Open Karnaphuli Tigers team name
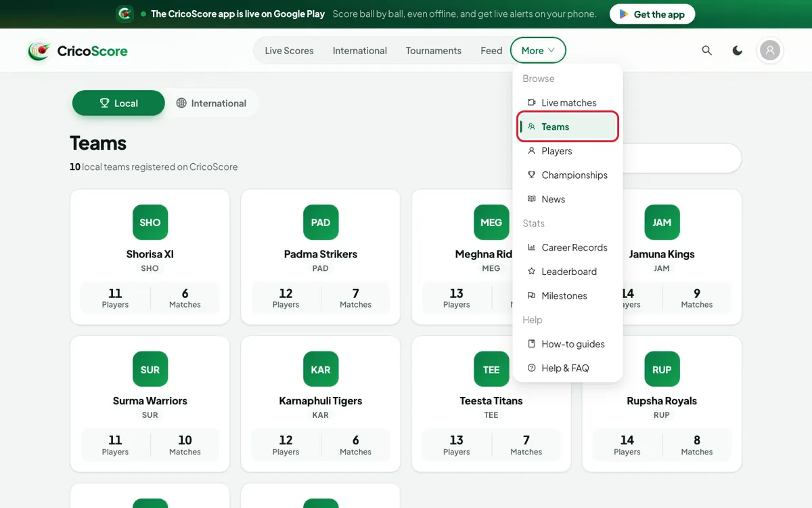This screenshot has height=508, width=812. pyautogui.click(x=321, y=401)
